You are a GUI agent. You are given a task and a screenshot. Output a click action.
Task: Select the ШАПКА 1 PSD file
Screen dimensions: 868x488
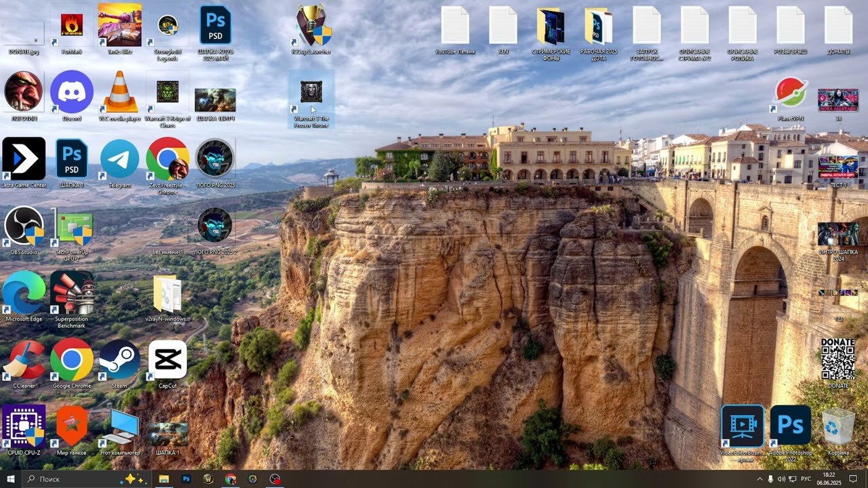71,163
